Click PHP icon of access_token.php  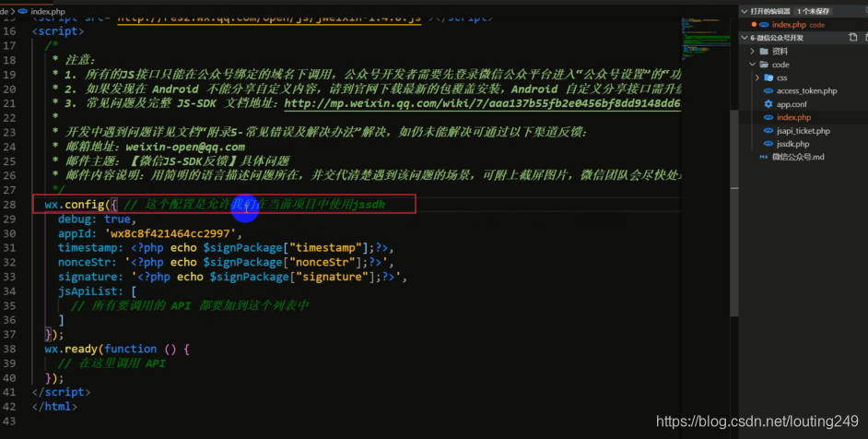point(768,90)
